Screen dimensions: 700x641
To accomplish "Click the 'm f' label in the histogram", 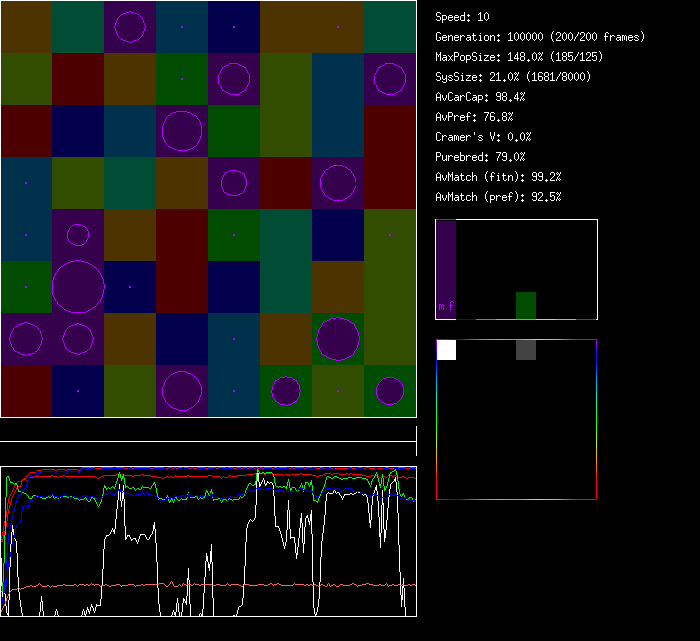I will [x=445, y=305].
